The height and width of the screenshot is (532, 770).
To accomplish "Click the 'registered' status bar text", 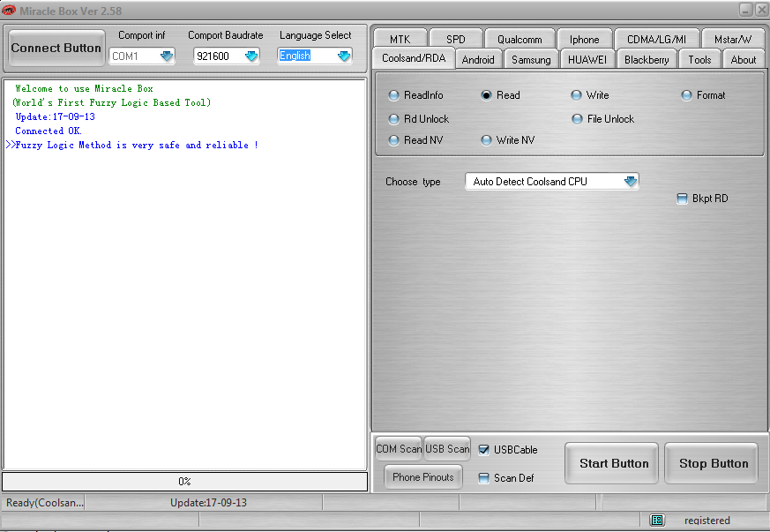I will 706,521.
